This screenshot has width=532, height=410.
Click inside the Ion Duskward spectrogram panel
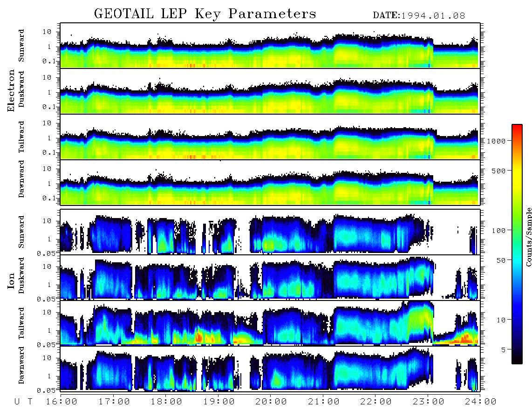[270, 277]
